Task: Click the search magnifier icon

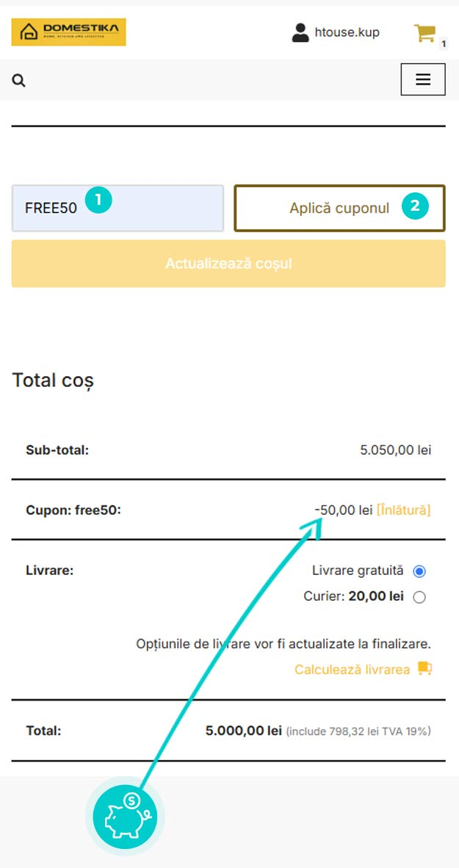Action: [x=19, y=81]
